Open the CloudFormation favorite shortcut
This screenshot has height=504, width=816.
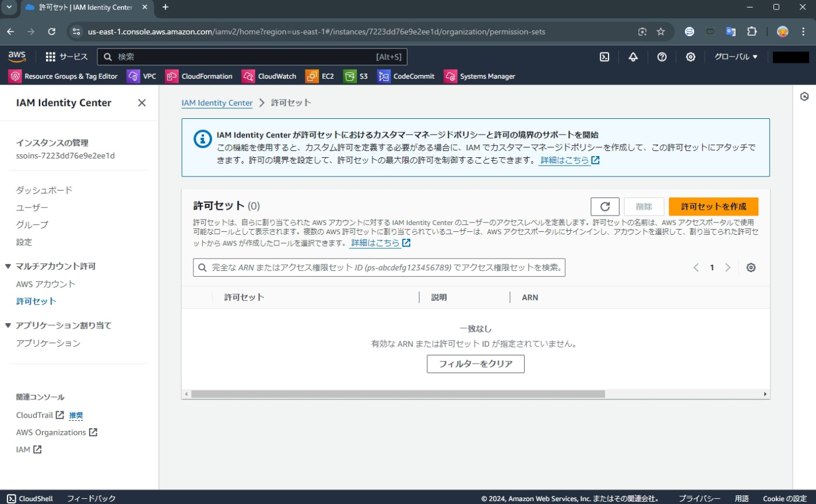[199, 76]
